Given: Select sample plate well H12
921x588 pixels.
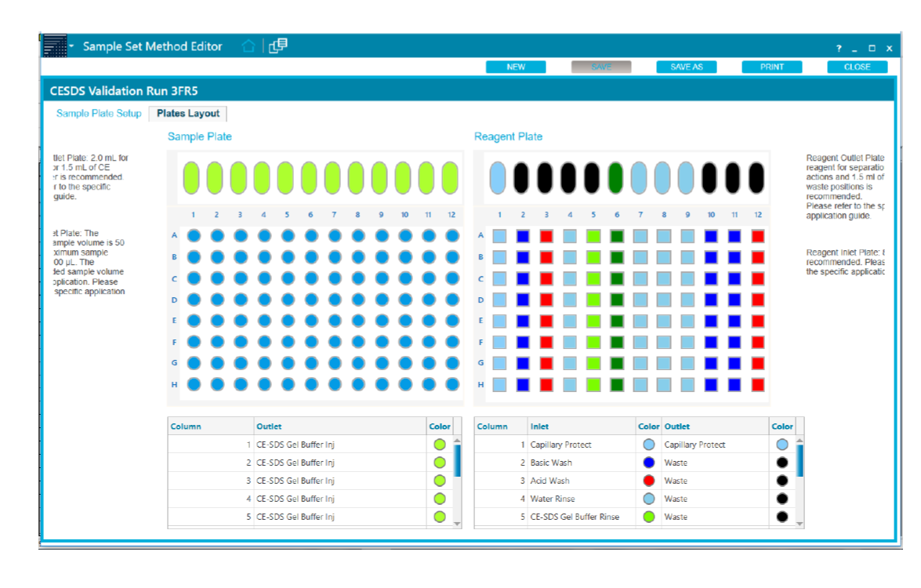Looking at the screenshot, I should pyautogui.click(x=452, y=384).
